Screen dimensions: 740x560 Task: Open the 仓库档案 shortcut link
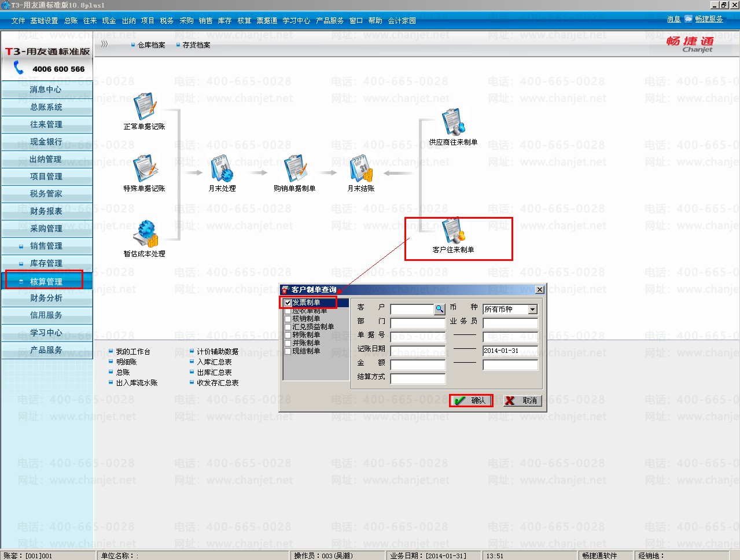click(152, 45)
